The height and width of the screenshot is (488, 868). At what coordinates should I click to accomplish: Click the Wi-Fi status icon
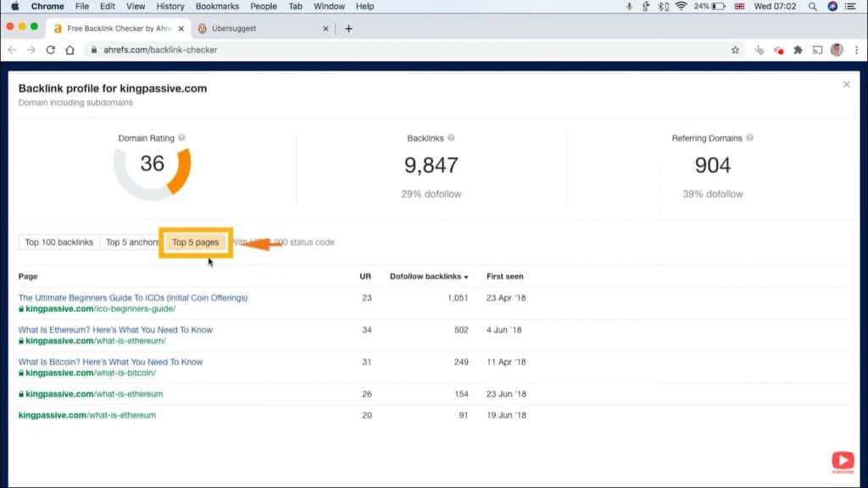click(x=681, y=7)
